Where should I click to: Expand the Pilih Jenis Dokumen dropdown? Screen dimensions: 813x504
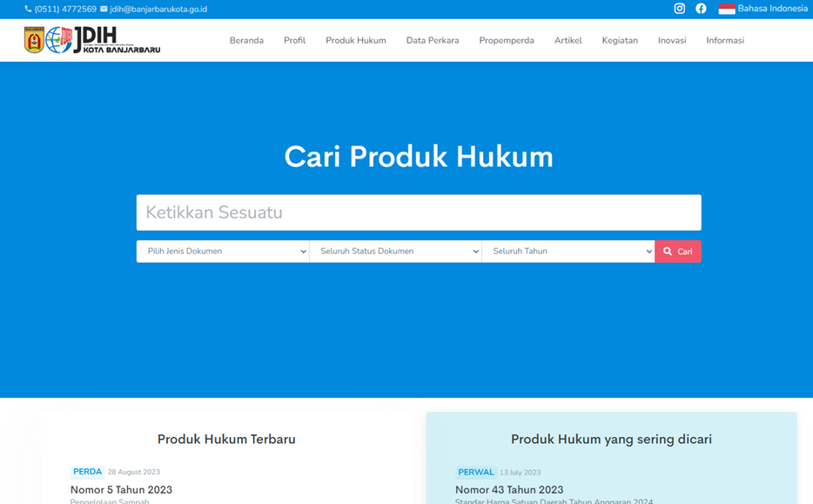(x=223, y=252)
